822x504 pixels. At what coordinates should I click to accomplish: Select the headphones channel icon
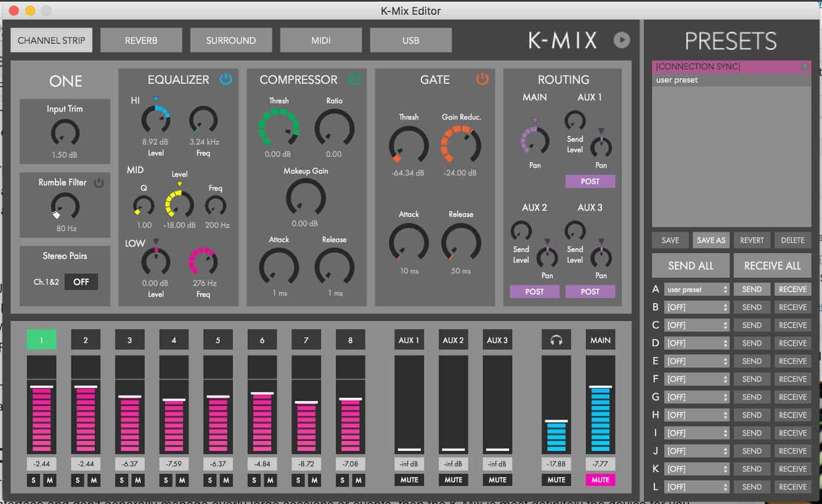(556, 340)
